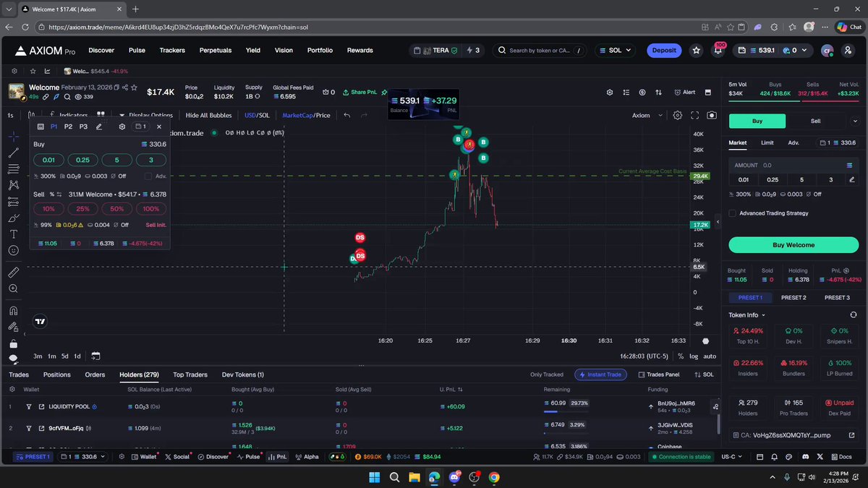Focus the AMOUNT input field
Screen dimensions: 868x488
793,166
